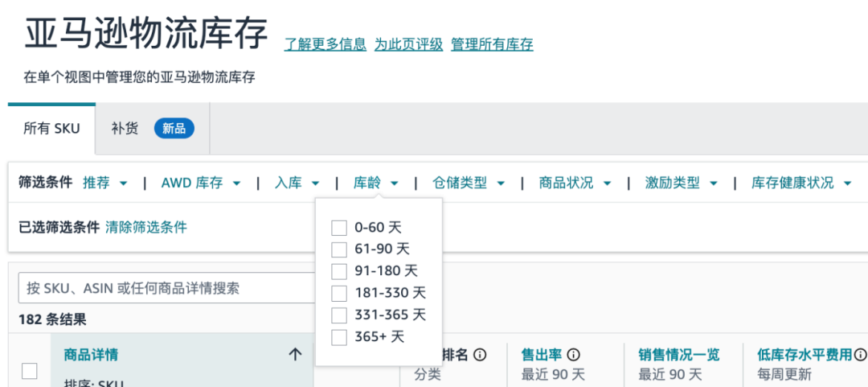Open the 激励类型 filter dropdown
Screen dimensions: 868x387
(682, 183)
